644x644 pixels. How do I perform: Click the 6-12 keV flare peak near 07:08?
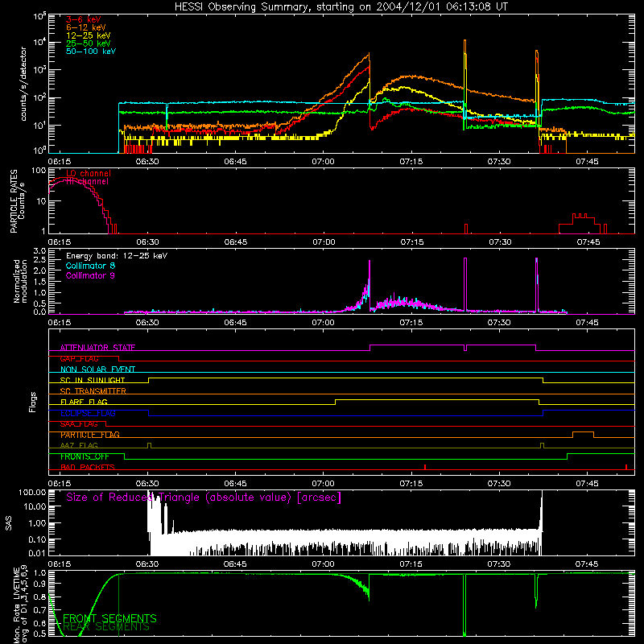(369, 54)
